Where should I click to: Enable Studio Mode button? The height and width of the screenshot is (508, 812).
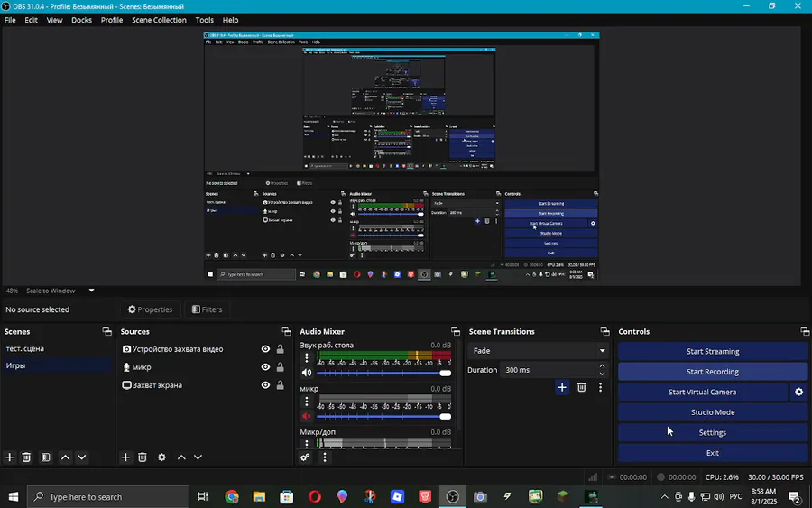coord(713,412)
